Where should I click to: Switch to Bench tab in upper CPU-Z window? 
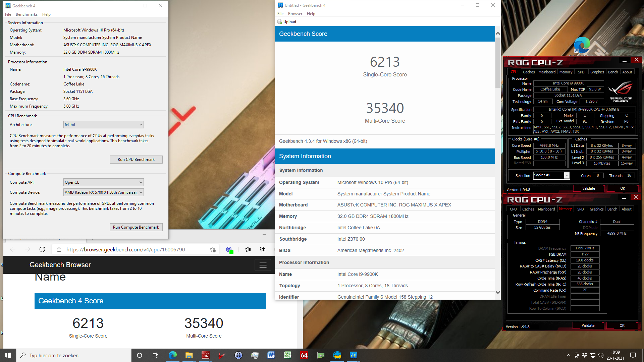tap(613, 72)
